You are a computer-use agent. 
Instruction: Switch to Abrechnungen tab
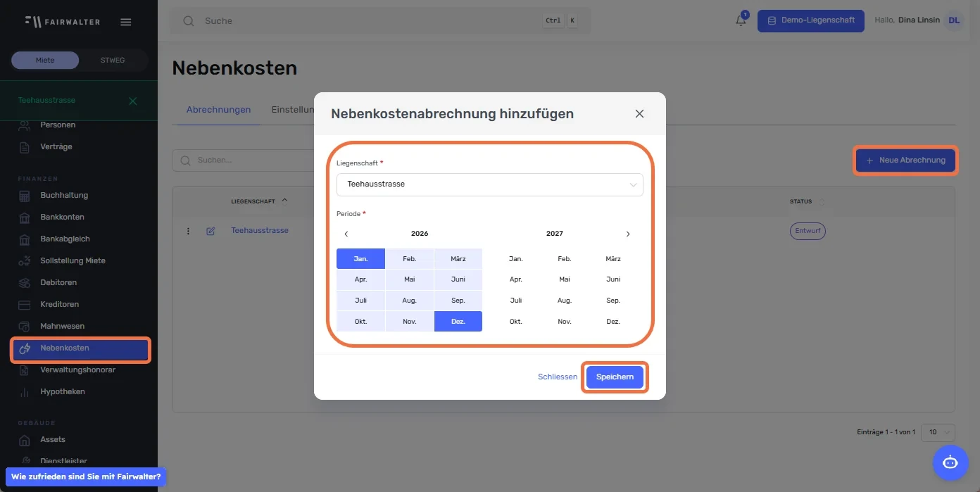coord(218,110)
